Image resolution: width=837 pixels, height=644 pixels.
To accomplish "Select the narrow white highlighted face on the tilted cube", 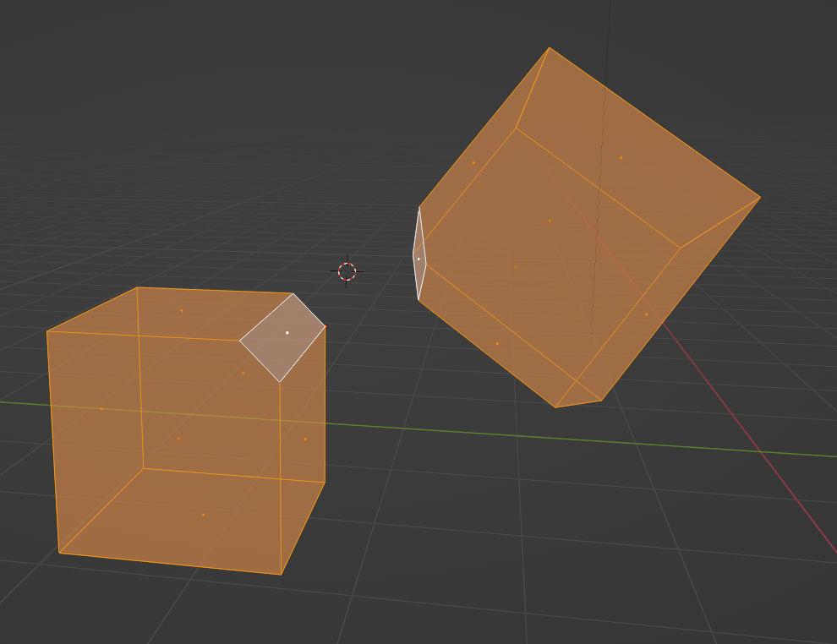I will coord(419,259).
